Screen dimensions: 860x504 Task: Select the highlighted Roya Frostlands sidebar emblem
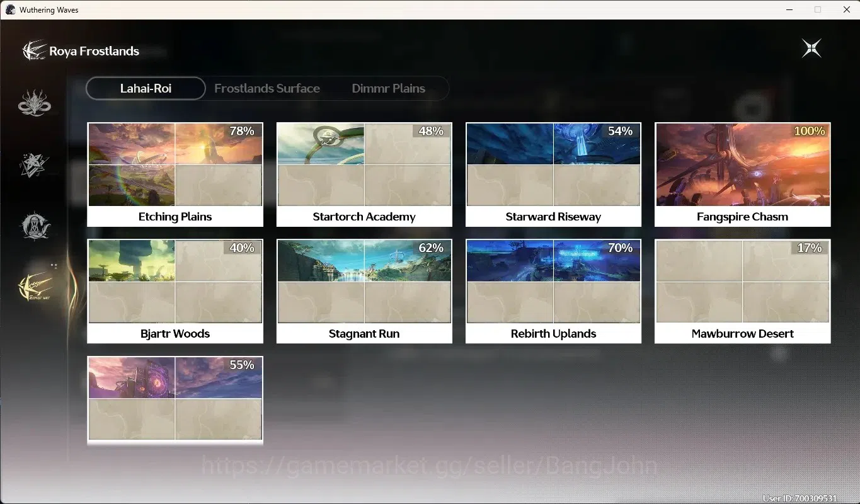coord(35,287)
